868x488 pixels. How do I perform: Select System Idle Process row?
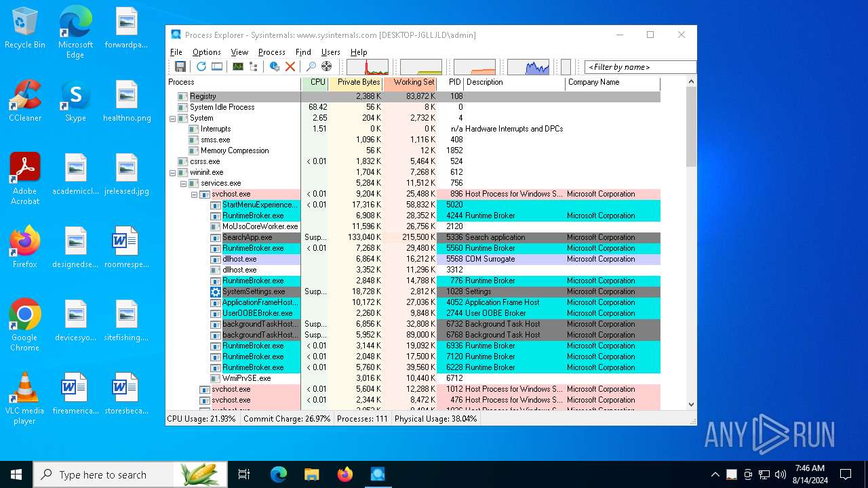pos(413,108)
